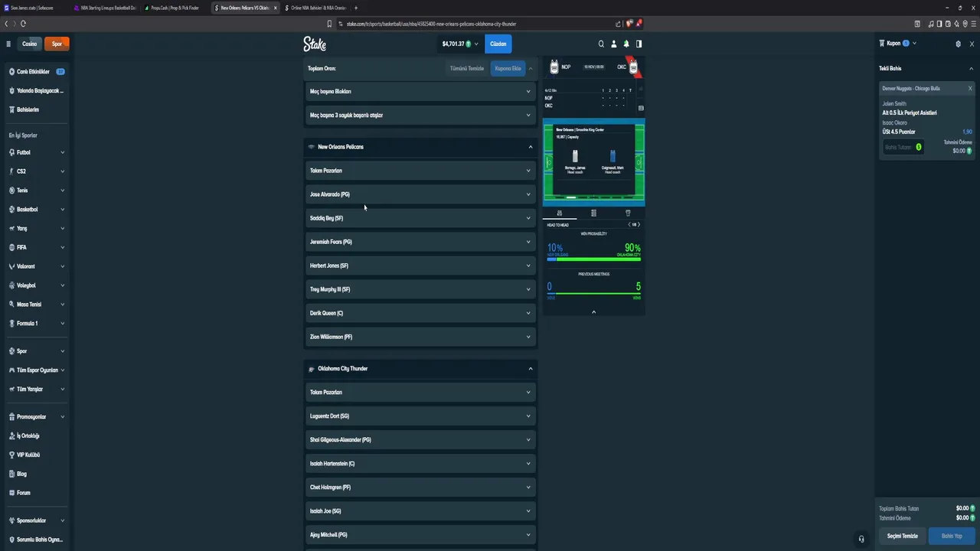Click the Formula 1 icon in sidebar

tap(11, 323)
